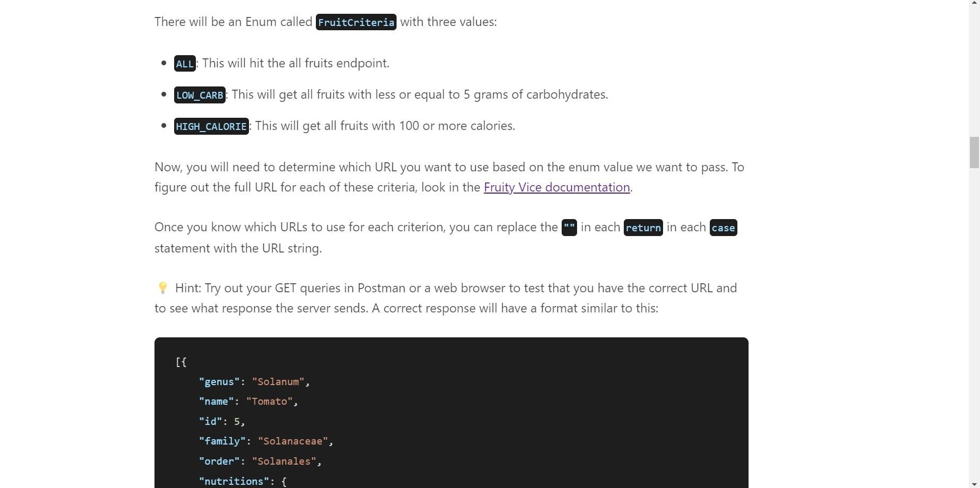Click the LOW_CARB enum code snippet
Image resolution: width=980 pixels, height=488 pixels.
pyautogui.click(x=200, y=95)
